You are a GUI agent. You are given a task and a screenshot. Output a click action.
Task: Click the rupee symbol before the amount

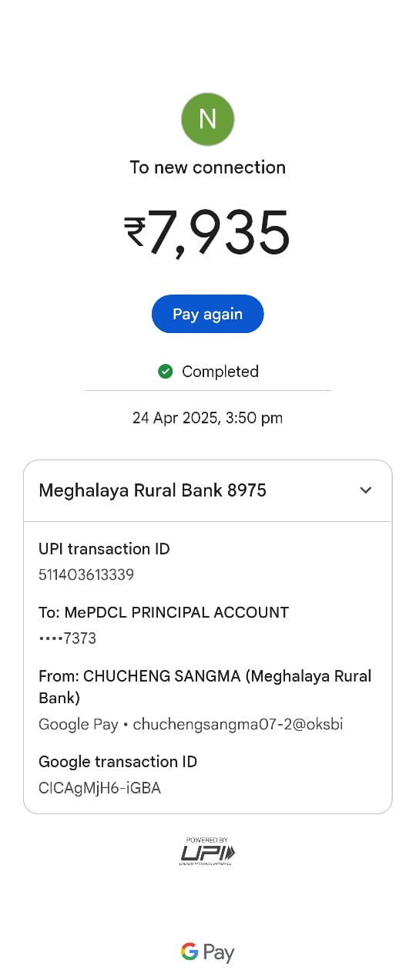[x=135, y=232]
